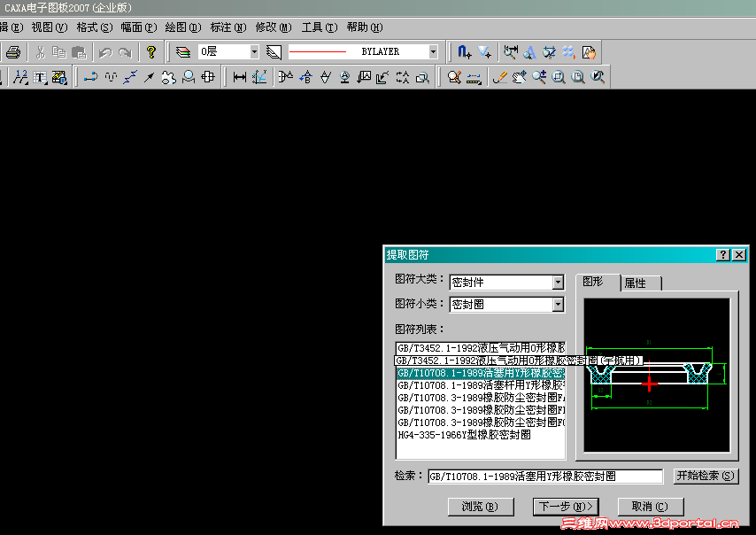Select the hand pan view icon
756x535 pixels.
(x=520, y=77)
